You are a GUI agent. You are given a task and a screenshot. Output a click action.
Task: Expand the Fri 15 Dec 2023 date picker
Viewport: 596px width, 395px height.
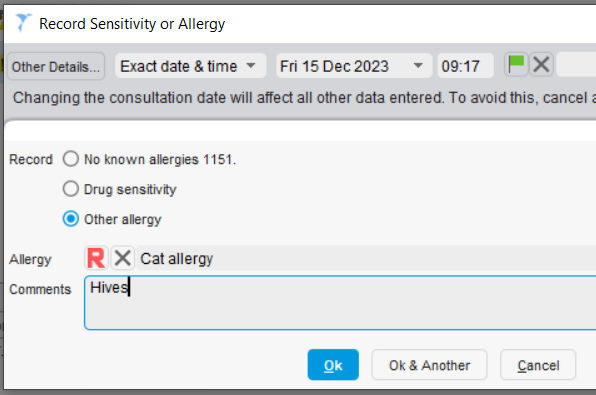tap(354, 66)
